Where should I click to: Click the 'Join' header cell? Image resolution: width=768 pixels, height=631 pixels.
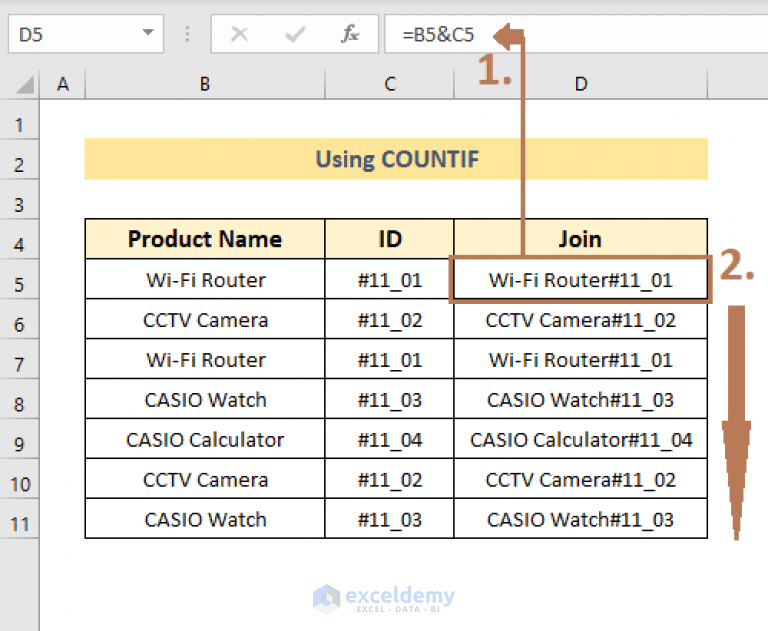tap(580, 239)
